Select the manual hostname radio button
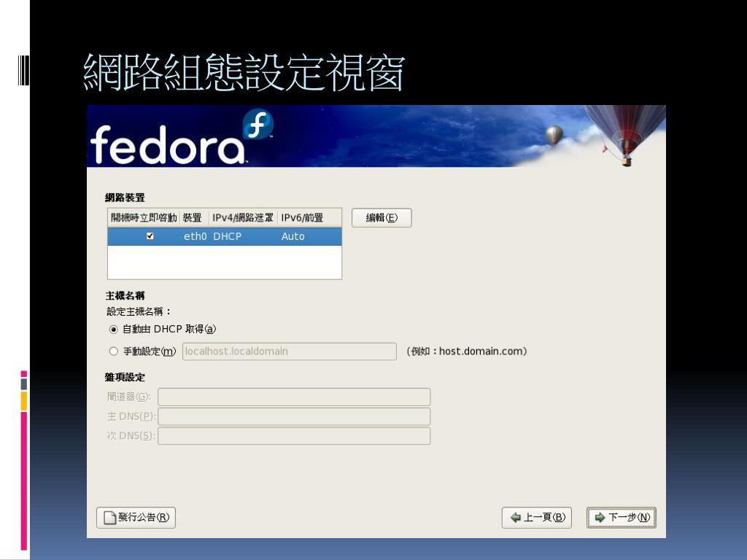747x560 pixels. click(x=113, y=351)
